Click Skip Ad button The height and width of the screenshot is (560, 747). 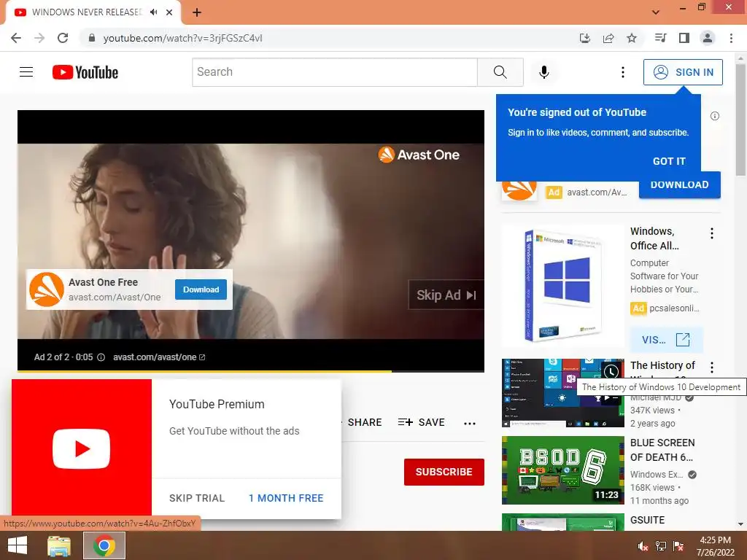[446, 295]
